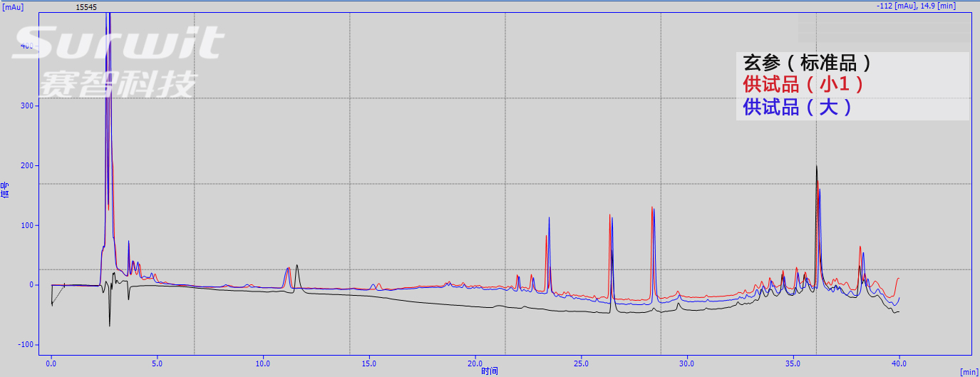Select the blue 供试品（大）legend entry

coord(797,108)
